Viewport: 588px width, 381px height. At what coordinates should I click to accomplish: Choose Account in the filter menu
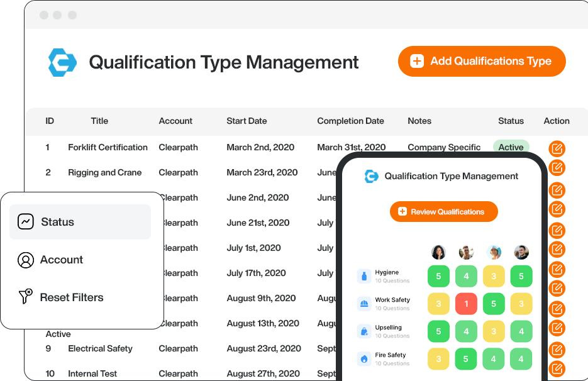(x=61, y=260)
